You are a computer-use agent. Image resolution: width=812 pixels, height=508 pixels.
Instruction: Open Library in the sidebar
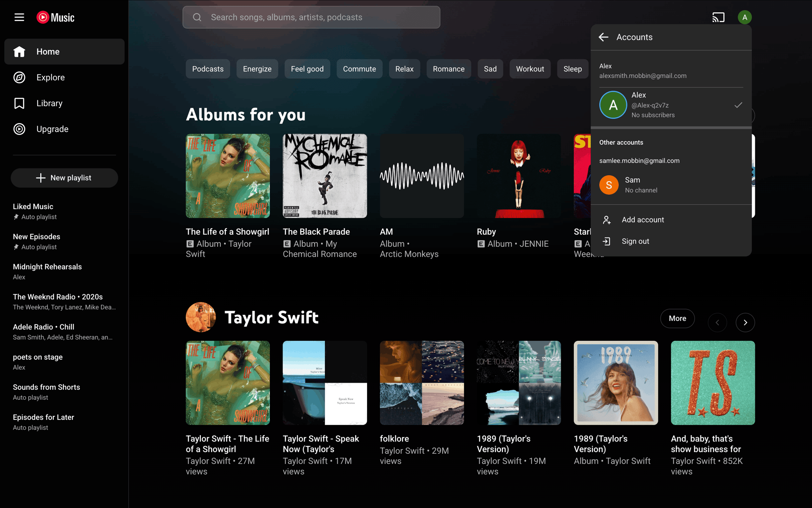(x=64, y=103)
